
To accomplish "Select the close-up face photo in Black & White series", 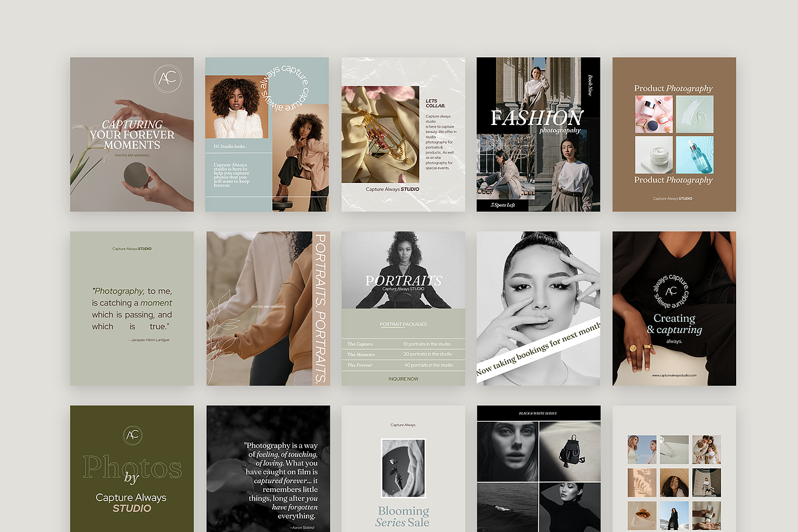I will point(507,452).
